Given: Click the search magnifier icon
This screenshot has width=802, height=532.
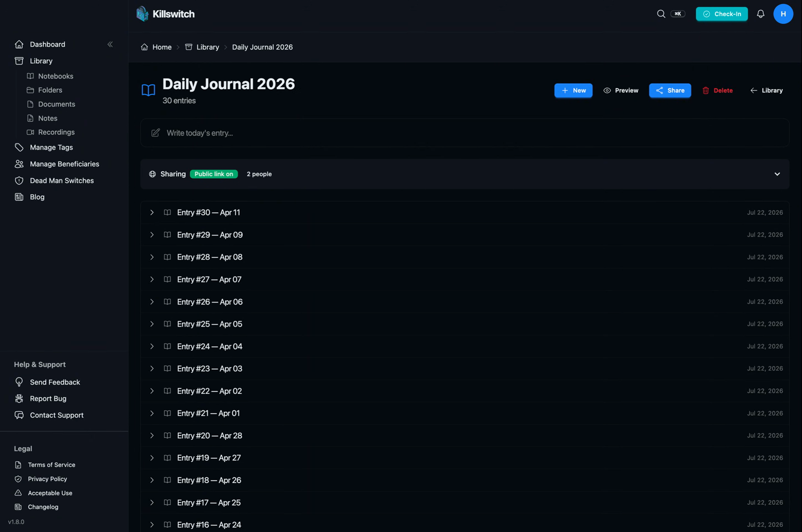Looking at the screenshot, I should point(661,14).
